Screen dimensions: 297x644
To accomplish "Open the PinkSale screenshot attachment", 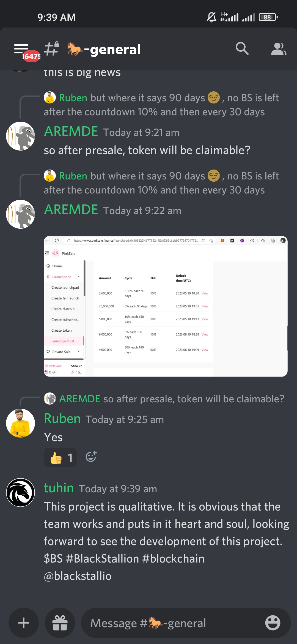I will click(166, 306).
